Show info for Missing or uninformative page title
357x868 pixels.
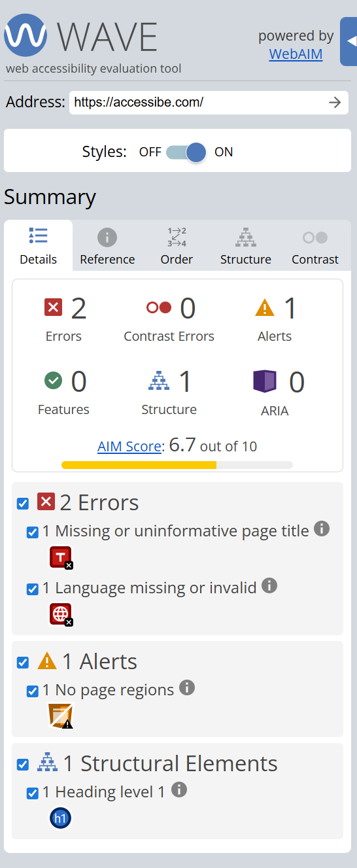pyautogui.click(x=322, y=529)
